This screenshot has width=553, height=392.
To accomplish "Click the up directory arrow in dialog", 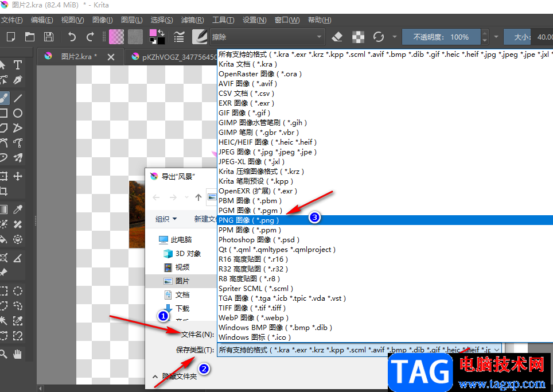I will click(198, 197).
